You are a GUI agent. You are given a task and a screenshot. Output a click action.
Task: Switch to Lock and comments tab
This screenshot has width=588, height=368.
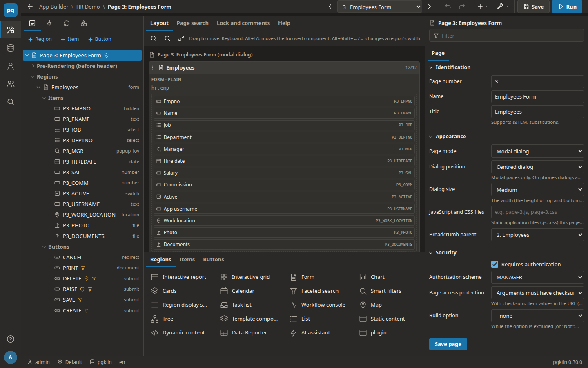[243, 23]
